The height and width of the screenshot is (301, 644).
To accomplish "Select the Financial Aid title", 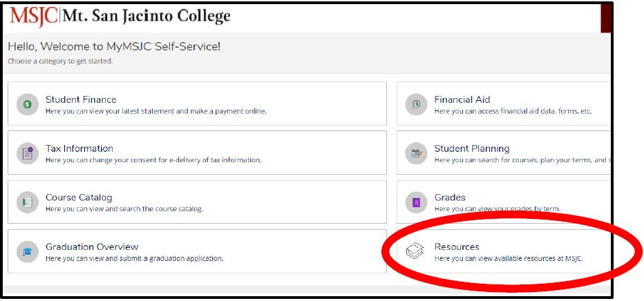I will [x=462, y=99].
